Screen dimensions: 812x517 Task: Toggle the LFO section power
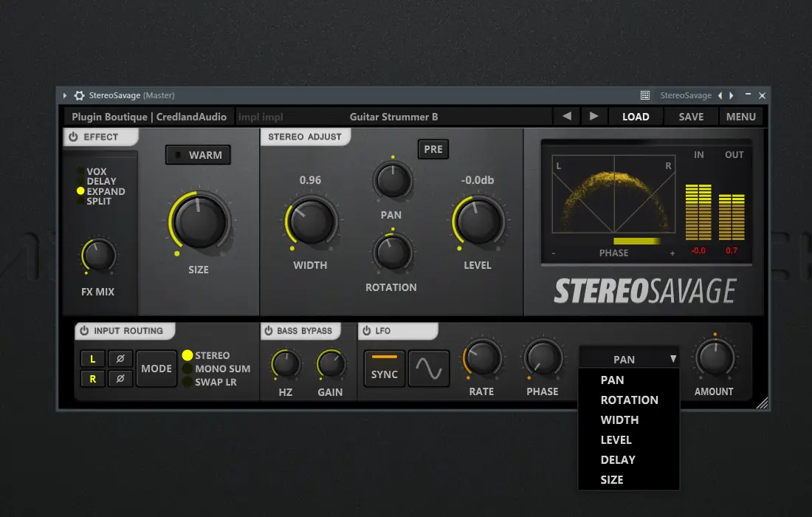(367, 330)
